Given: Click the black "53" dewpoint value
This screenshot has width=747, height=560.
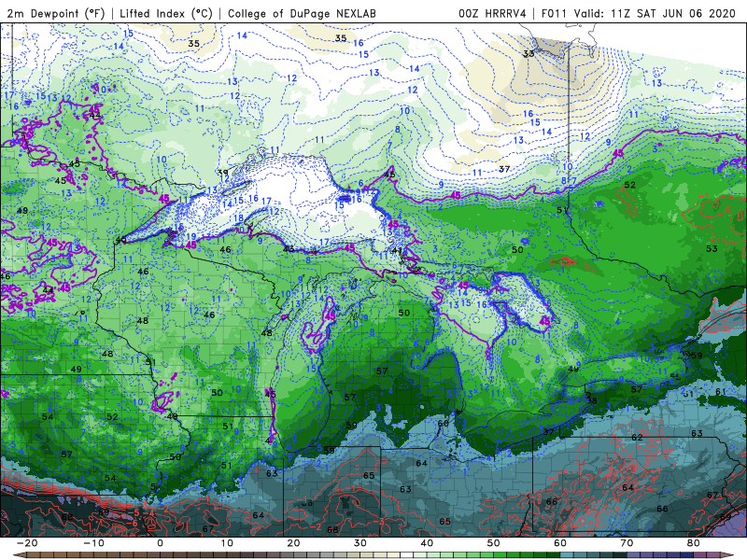Looking at the screenshot, I should (712, 248).
